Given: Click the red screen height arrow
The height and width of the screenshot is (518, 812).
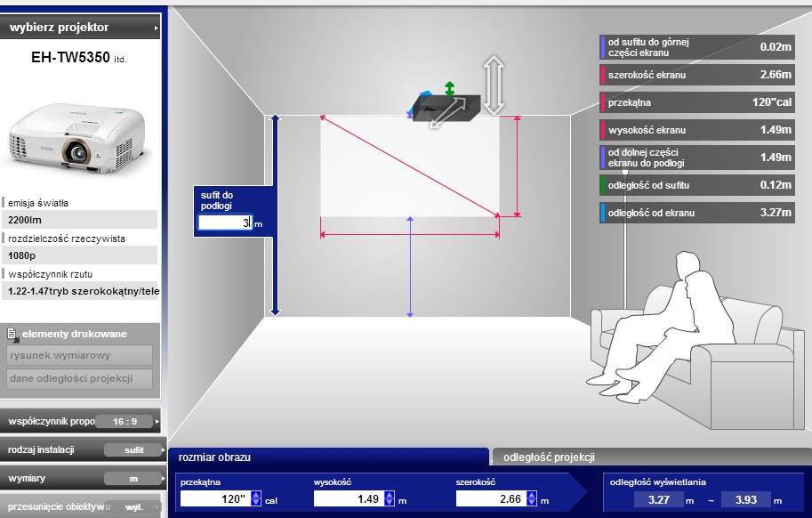Looking at the screenshot, I should pos(517,166).
